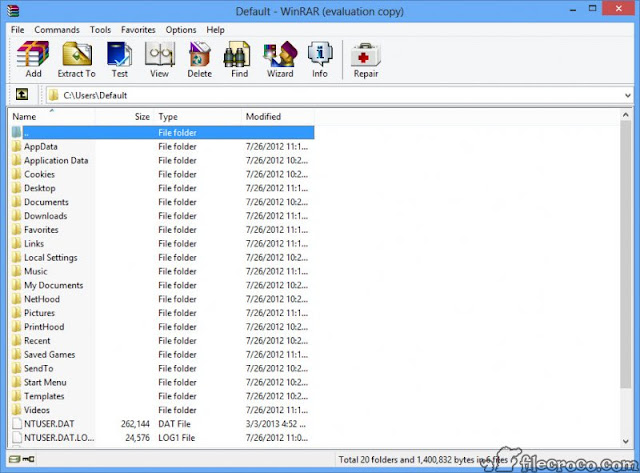Select the Documents folder name
640x473 pixels.
46,202
